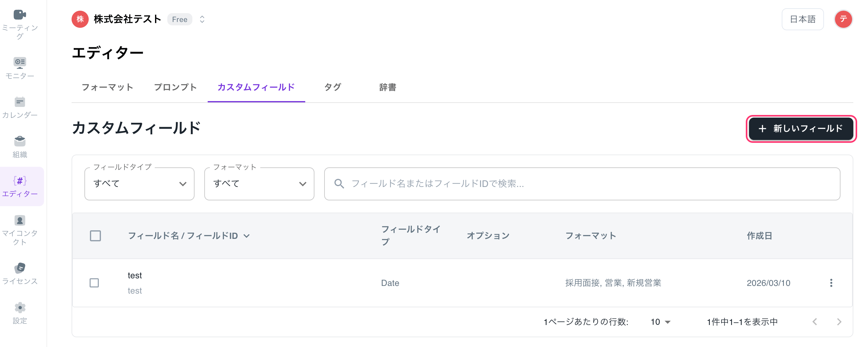The width and height of the screenshot is (868, 347).
Task: Click the オプション column header
Action: [x=488, y=236]
